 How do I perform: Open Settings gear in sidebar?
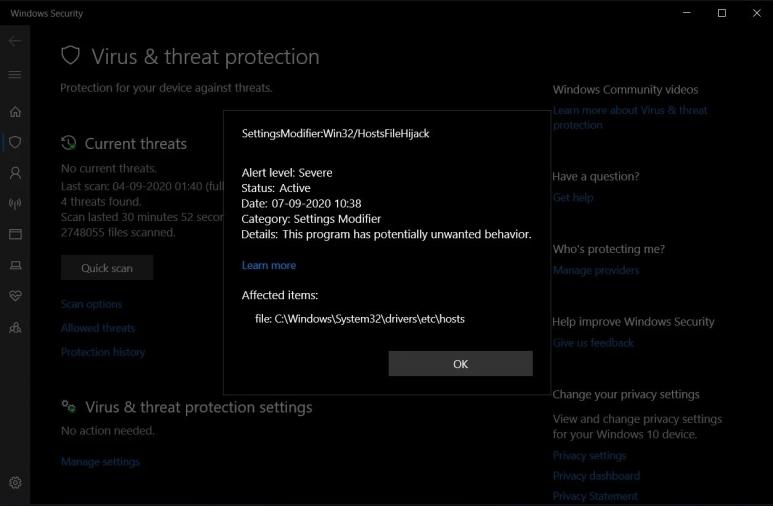(15, 483)
